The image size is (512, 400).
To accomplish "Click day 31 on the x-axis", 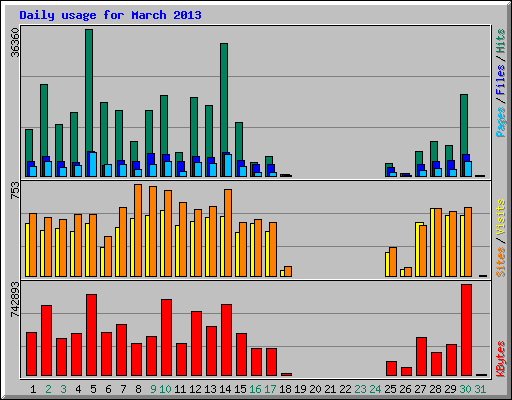I will click(x=480, y=389).
